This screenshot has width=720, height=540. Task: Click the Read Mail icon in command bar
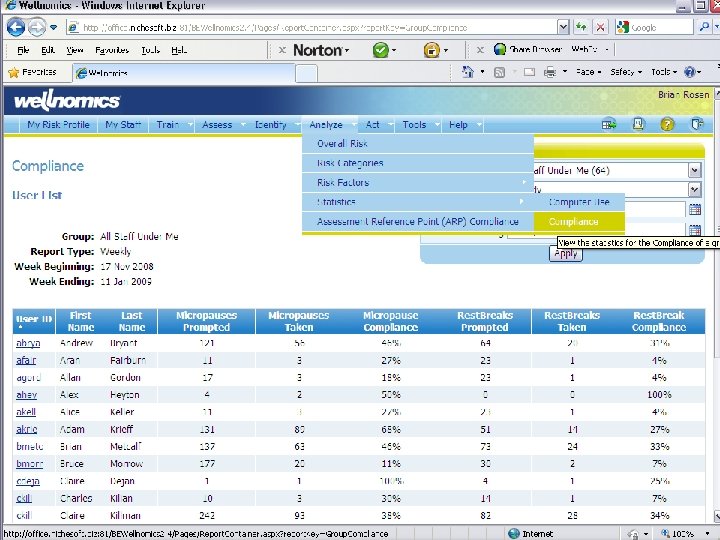click(529, 72)
